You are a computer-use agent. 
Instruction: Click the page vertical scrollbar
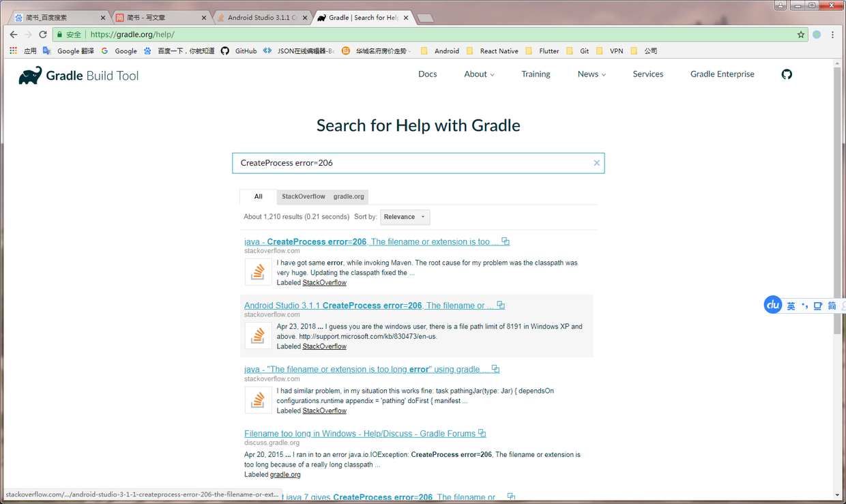(837, 201)
